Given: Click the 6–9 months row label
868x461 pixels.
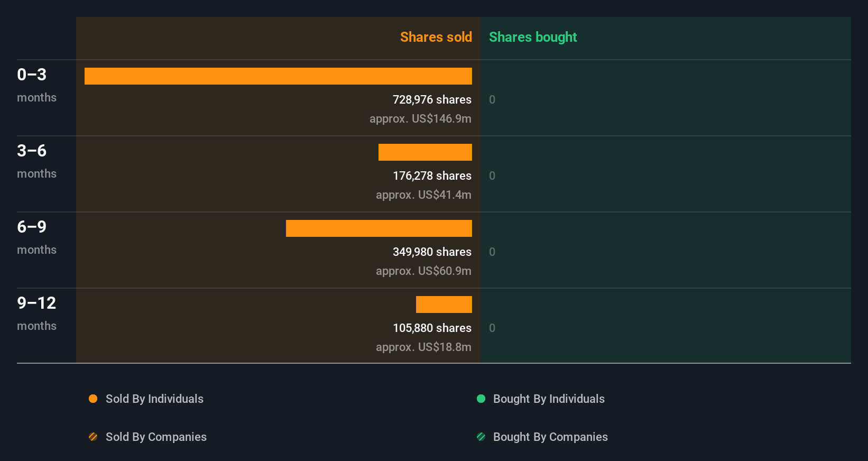Looking at the screenshot, I should point(36,237).
